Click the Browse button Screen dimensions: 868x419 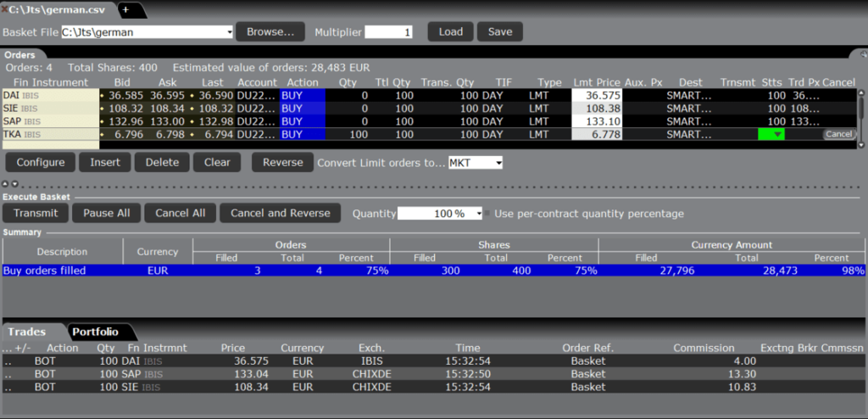(270, 32)
